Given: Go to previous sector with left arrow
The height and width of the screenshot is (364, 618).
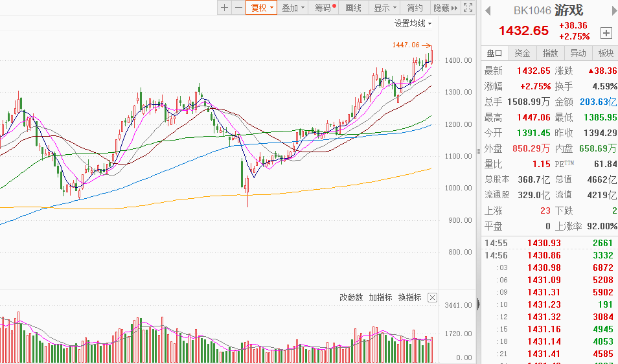Looking at the screenshot, I should point(488,10).
